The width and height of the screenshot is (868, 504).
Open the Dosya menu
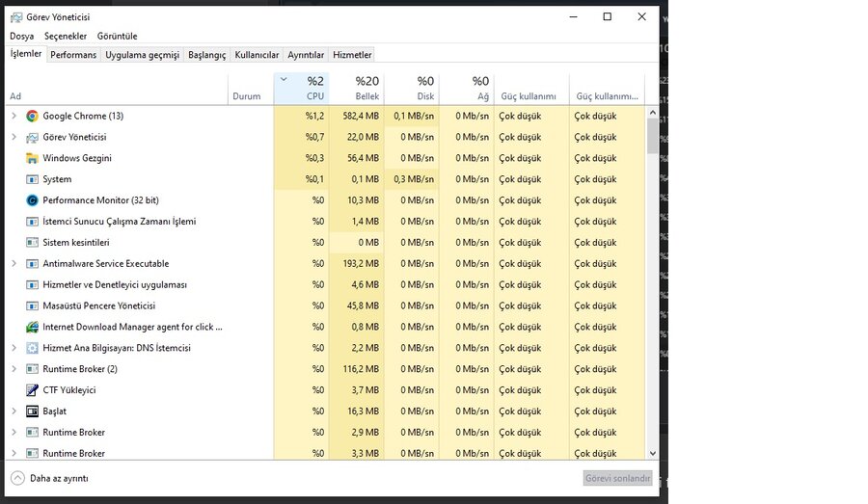[x=21, y=36]
